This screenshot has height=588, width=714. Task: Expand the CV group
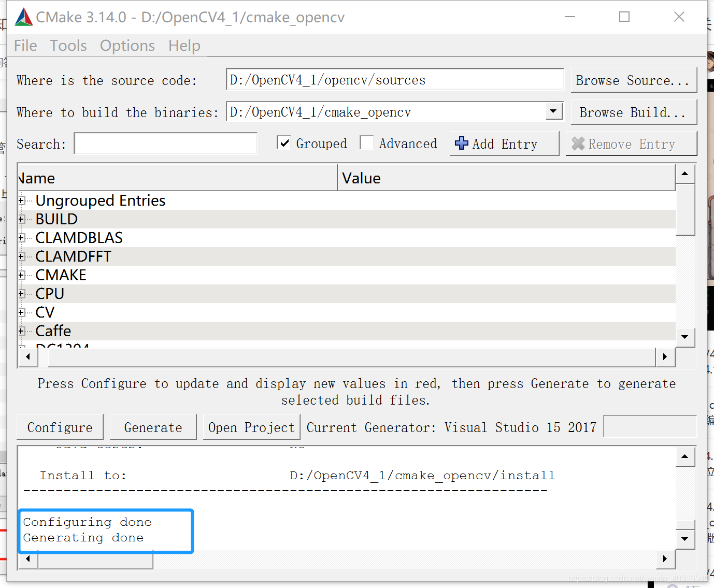click(21, 312)
